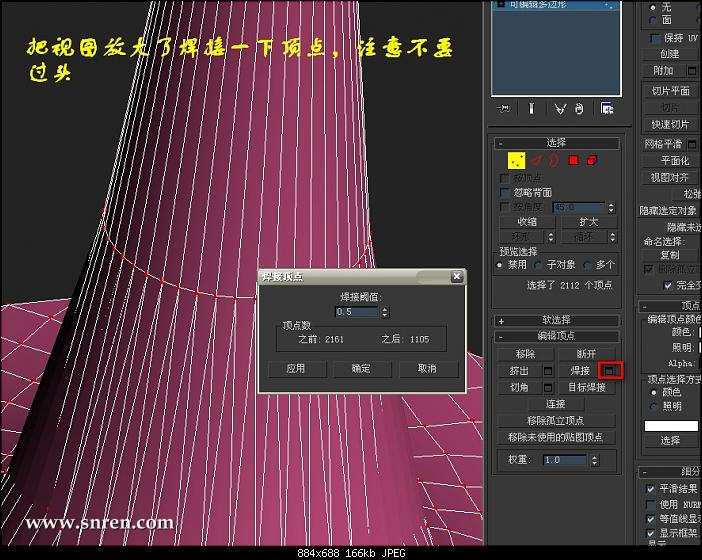Click the 扩大 selection button
The width and height of the screenshot is (702, 560).
(x=589, y=222)
